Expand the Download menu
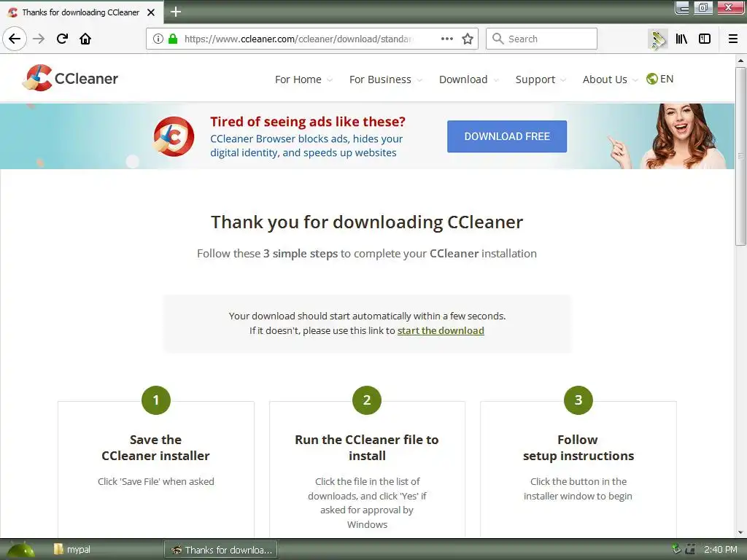This screenshot has height=560, width=747. tap(468, 79)
